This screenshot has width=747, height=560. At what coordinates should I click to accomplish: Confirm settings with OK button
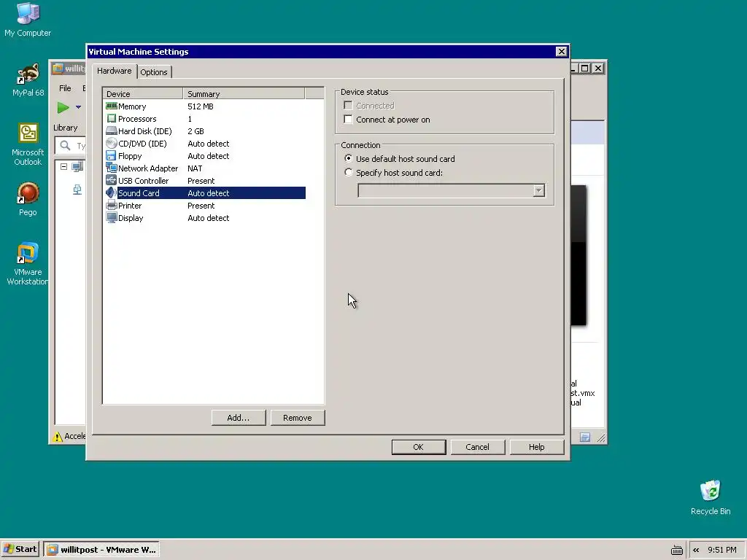[x=418, y=447]
